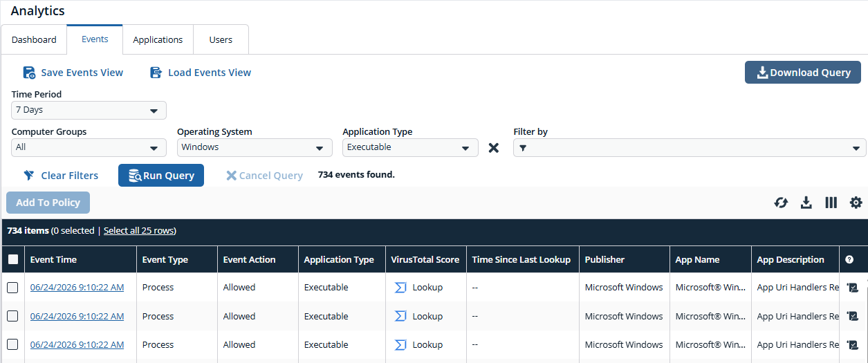Viewport: 868px width, 363px height.
Task: Click the Save Events View disk icon
Action: pos(29,73)
